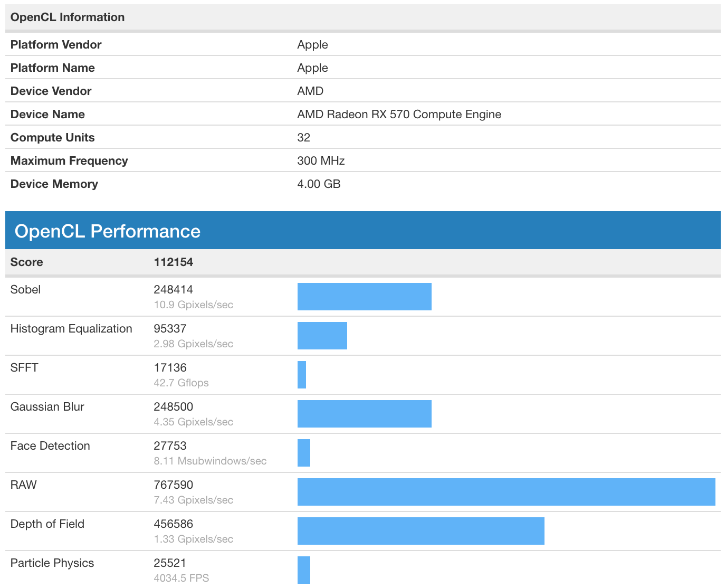Click the Histogram Equalization result bar
726x588 pixels.
click(322, 336)
